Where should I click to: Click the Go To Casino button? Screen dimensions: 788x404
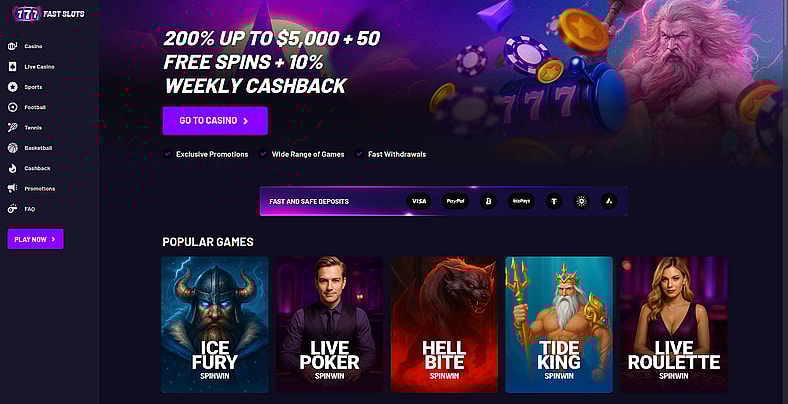click(x=215, y=121)
